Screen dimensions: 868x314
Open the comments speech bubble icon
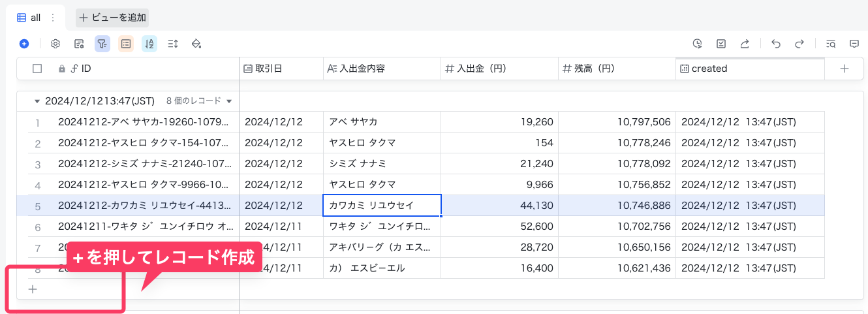(854, 44)
